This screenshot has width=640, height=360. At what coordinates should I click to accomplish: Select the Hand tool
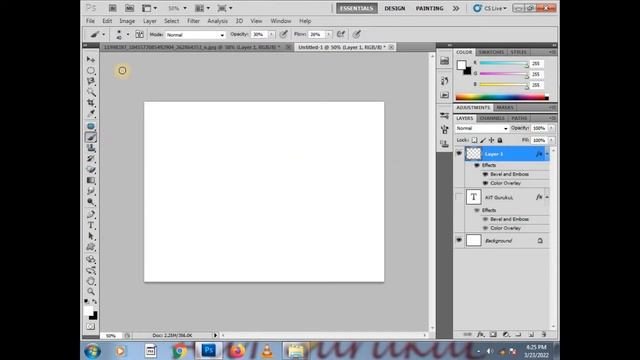coord(91,281)
